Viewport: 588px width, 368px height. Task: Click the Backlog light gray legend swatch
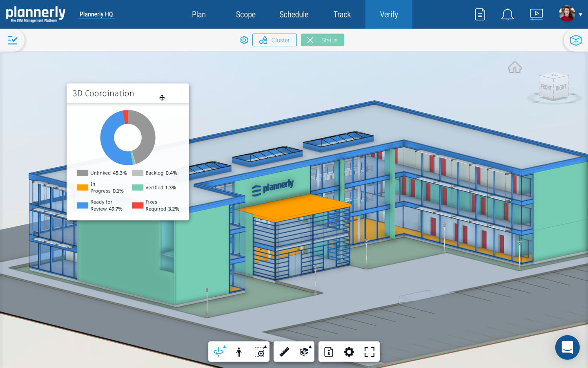(x=138, y=173)
